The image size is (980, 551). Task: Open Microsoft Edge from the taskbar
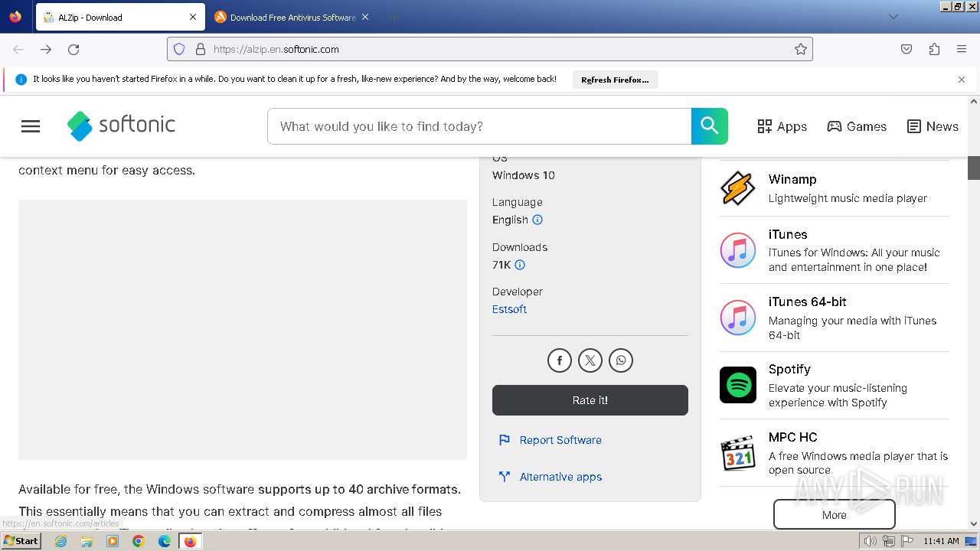165,541
